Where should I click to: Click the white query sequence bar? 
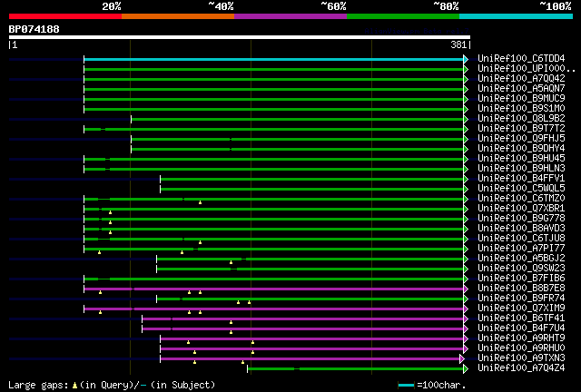click(240, 37)
